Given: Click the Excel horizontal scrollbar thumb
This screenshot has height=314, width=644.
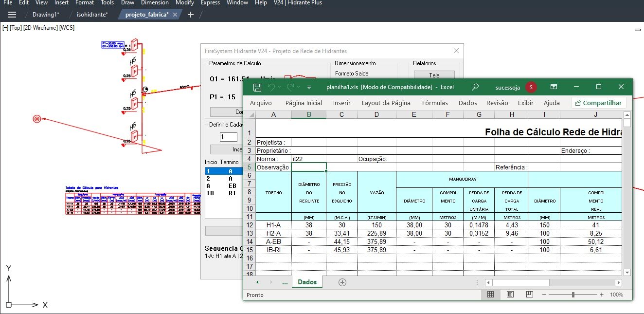Looking at the screenshot, I should pos(520,282).
